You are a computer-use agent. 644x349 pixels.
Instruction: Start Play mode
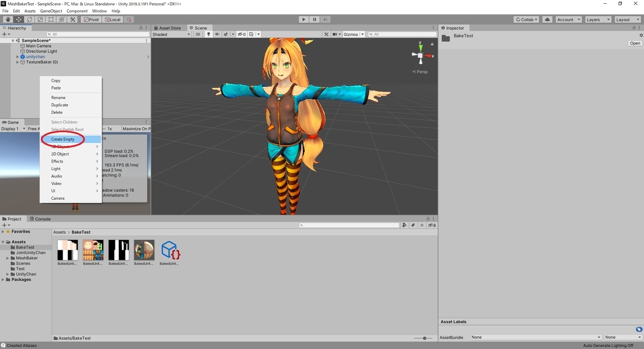pos(304,19)
